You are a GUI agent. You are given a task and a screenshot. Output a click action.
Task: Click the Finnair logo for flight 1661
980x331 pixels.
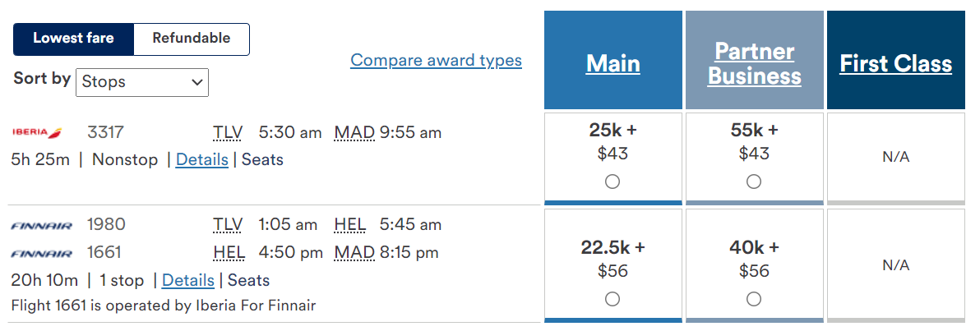pyautogui.click(x=42, y=253)
